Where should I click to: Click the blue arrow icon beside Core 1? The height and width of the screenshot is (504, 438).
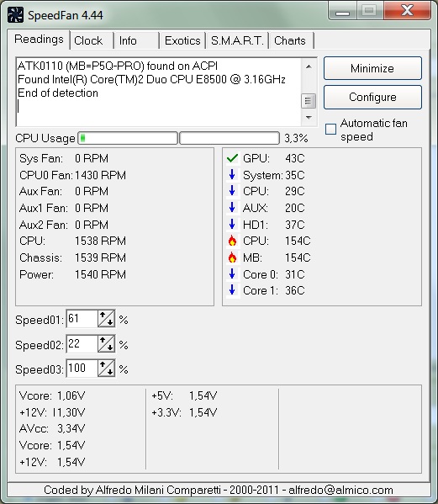[x=232, y=290]
